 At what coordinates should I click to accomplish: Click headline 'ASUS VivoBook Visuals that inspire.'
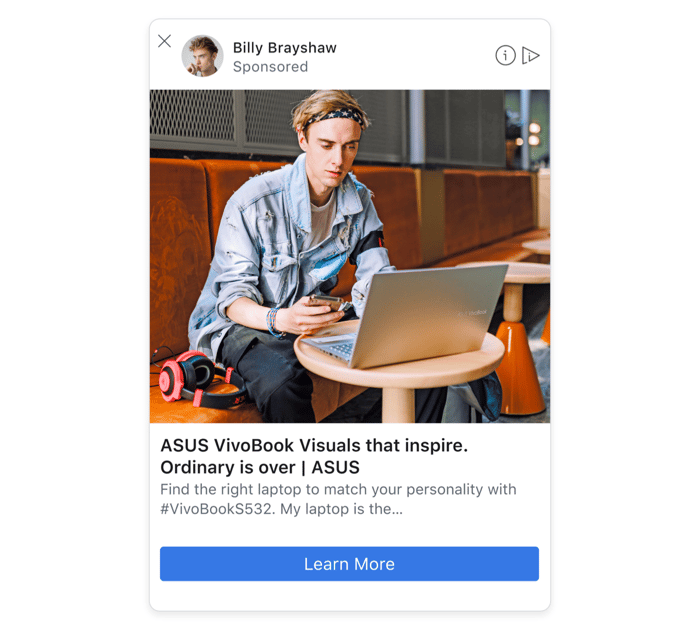coord(314,445)
